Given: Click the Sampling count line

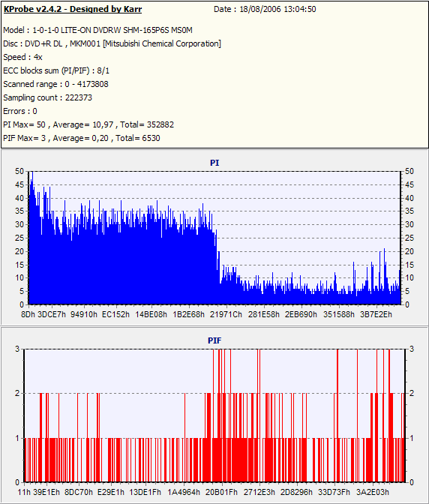Looking at the screenshot, I should (x=47, y=97).
